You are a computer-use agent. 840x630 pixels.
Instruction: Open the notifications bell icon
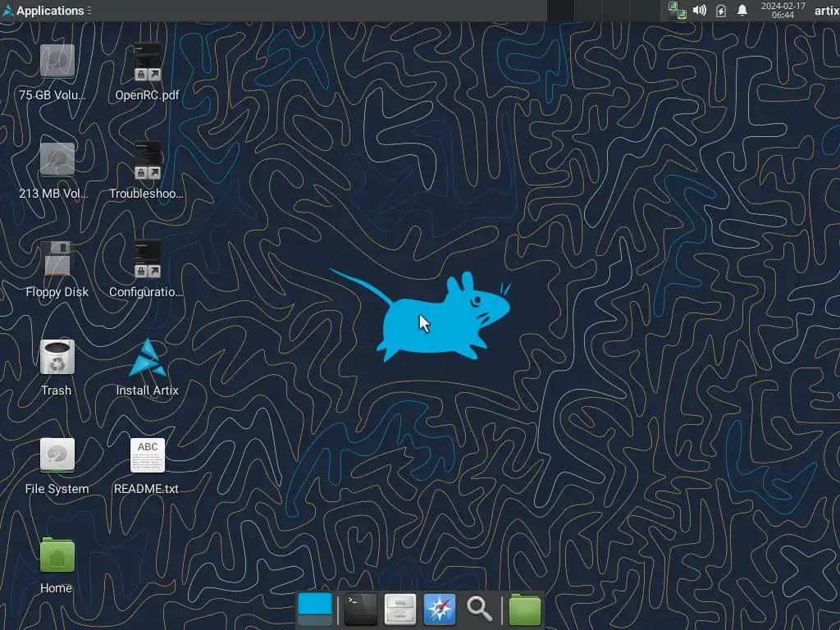click(742, 10)
